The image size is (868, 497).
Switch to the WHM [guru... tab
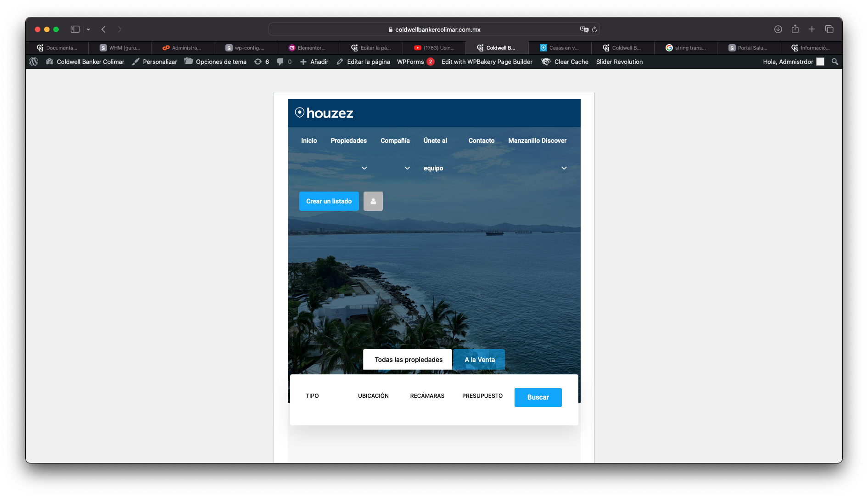pos(120,48)
